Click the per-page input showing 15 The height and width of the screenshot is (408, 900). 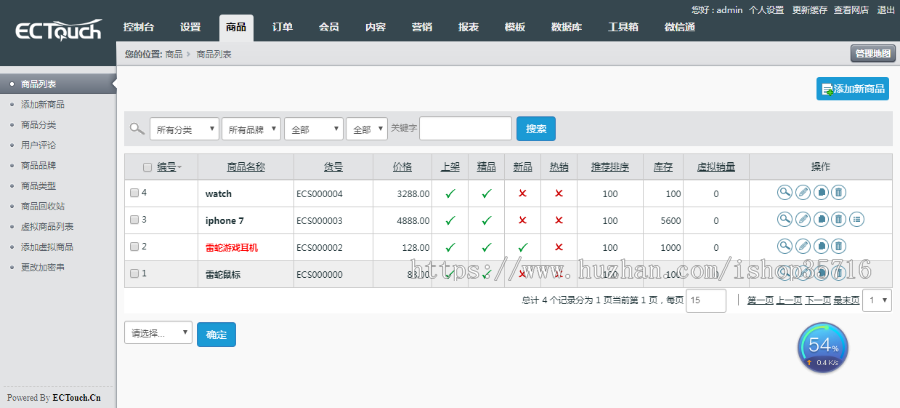tap(706, 301)
